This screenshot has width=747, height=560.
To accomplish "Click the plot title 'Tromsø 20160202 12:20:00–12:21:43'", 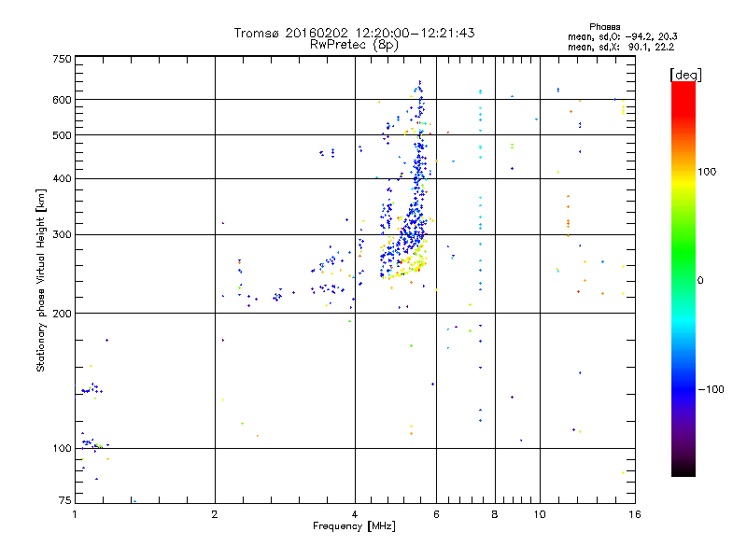I will pyautogui.click(x=354, y=33).
